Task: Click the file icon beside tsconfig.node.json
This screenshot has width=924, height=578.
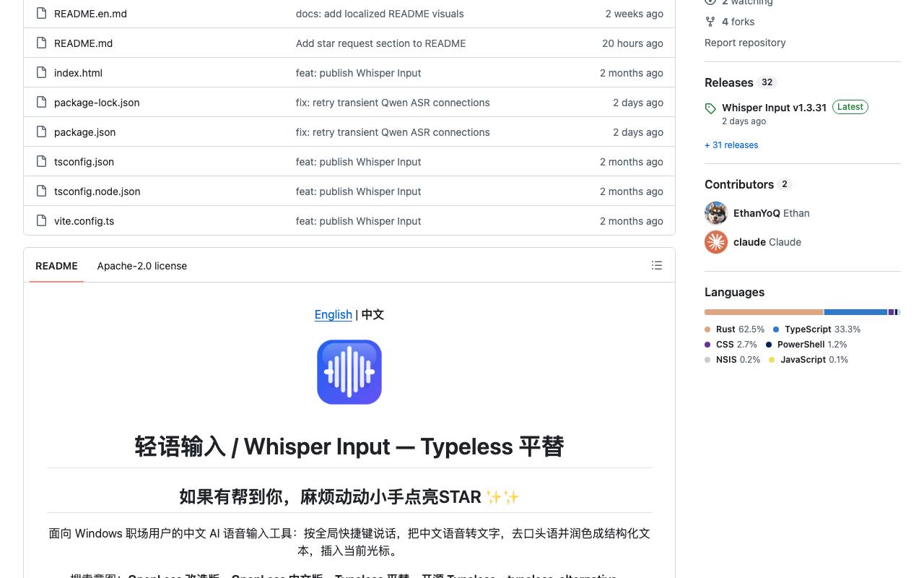Action: [41, 191]
